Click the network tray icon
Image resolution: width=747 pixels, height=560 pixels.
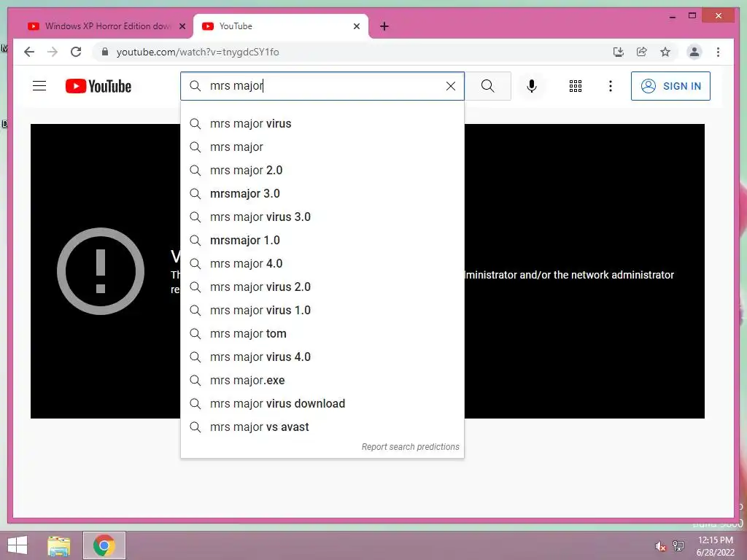[678, 546]
